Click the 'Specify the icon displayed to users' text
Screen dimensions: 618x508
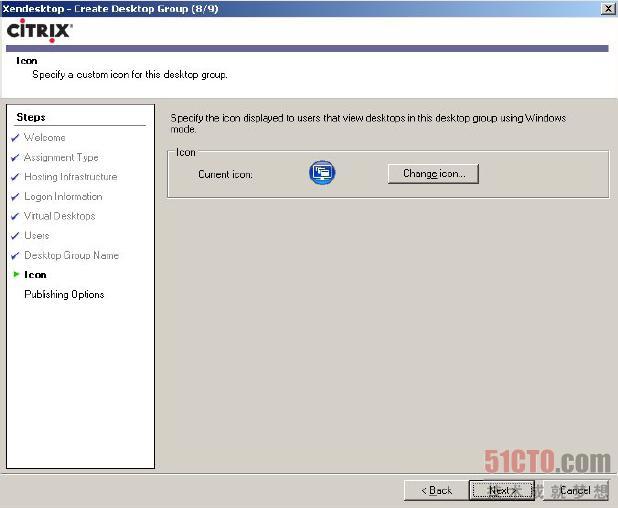368,123
